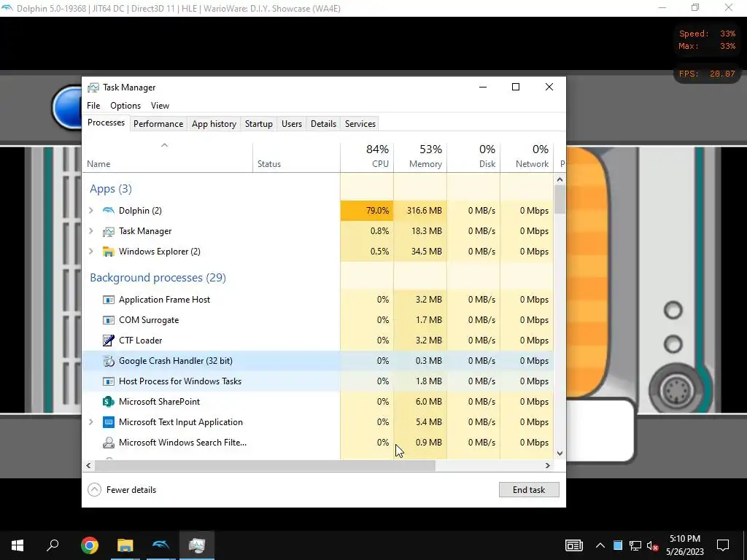Open the View menu
The image size is (747, 560).
click(x=160, y=106)
